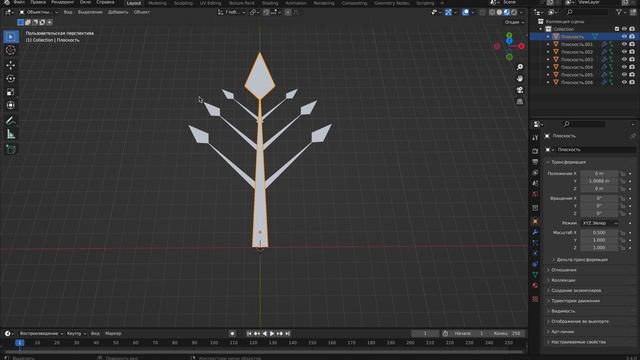This screenshot has height=360, width=640.
Task: Switch to the UV Editing workspace tab
Action: (211, 3)
